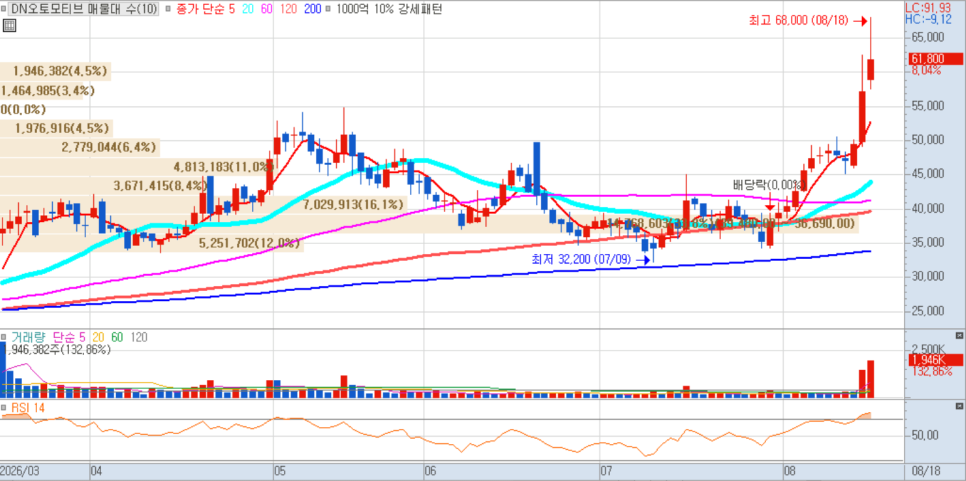Click volume profile bar 1,946,382(4.5%)
Image resolution: width=966 pixels, height=481 pixels.
tap(55, 71)
